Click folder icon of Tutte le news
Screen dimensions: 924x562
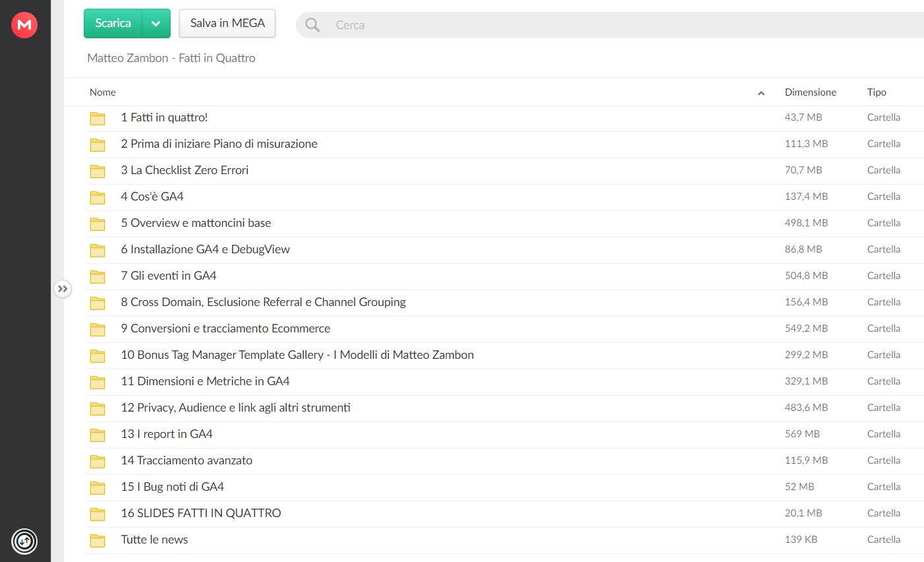click(x=98, y=541)
